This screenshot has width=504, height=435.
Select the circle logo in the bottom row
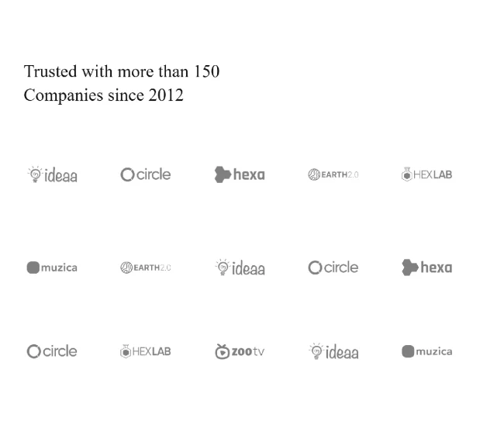click(x=52, y=351)
